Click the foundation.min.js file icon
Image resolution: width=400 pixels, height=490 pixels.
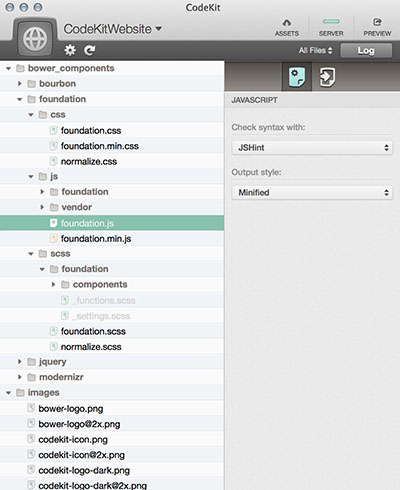tap(53, 238)
